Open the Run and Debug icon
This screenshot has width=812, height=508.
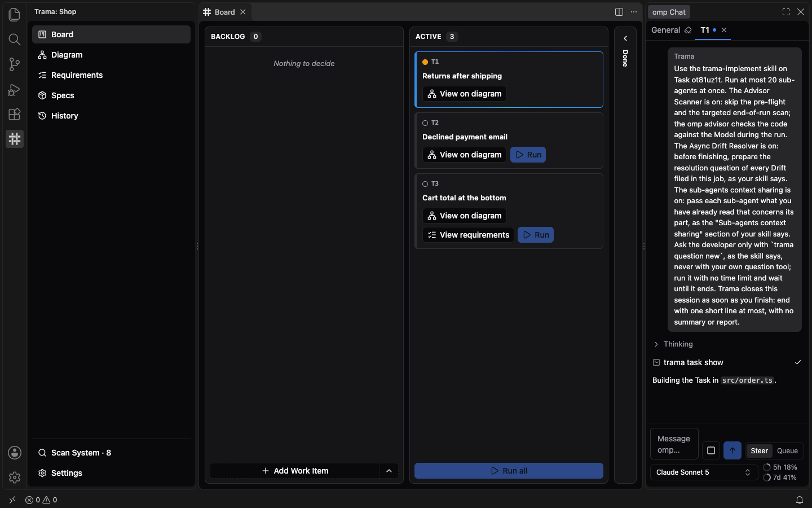click(15, 89)
